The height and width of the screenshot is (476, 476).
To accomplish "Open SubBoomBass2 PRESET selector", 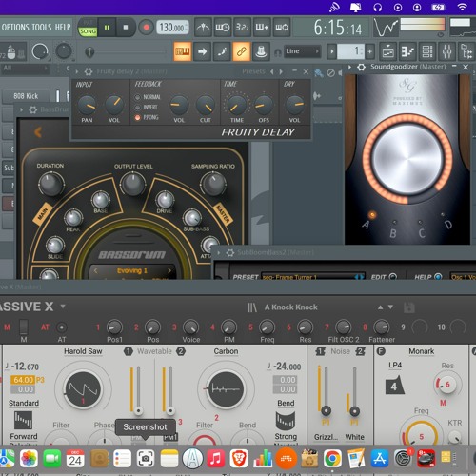I will [x=312, y=277].
